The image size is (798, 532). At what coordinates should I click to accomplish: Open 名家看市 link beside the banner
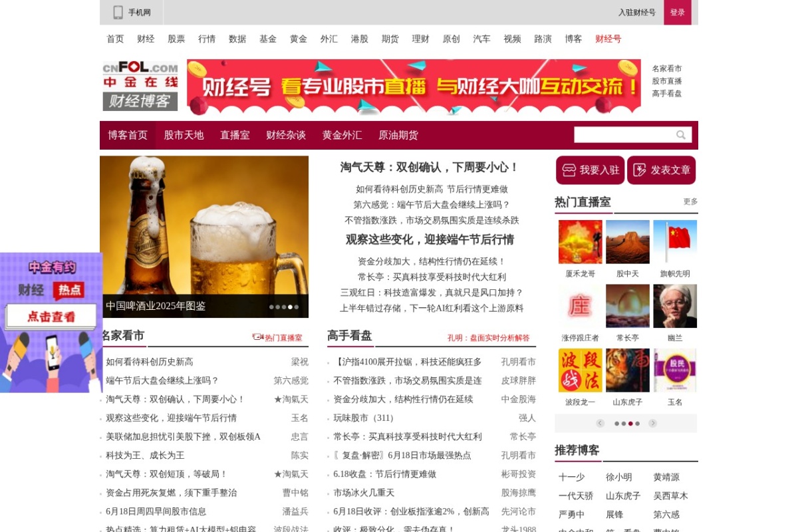pyautogui.click(x=667, y=68)
